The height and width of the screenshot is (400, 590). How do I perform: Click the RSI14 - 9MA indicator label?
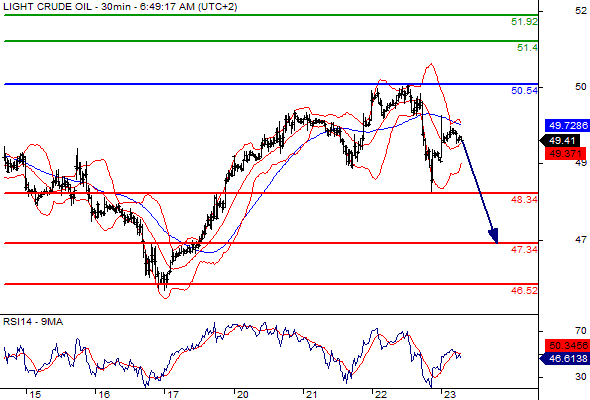pos(33,322)
